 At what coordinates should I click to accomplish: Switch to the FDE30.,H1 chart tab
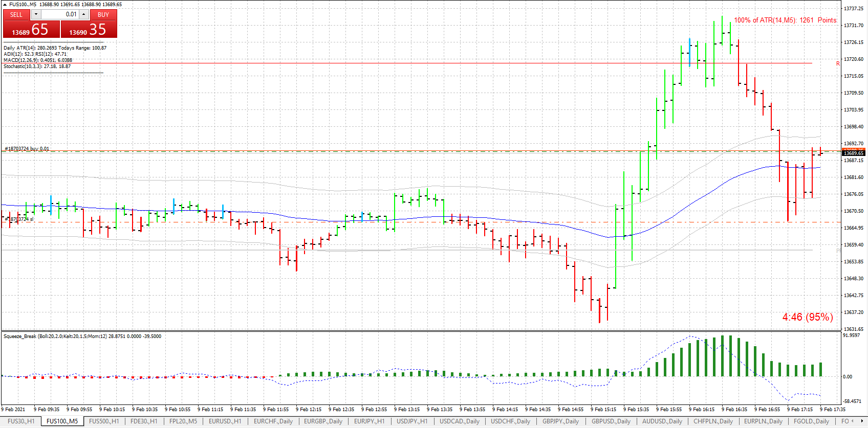point(144,421)
